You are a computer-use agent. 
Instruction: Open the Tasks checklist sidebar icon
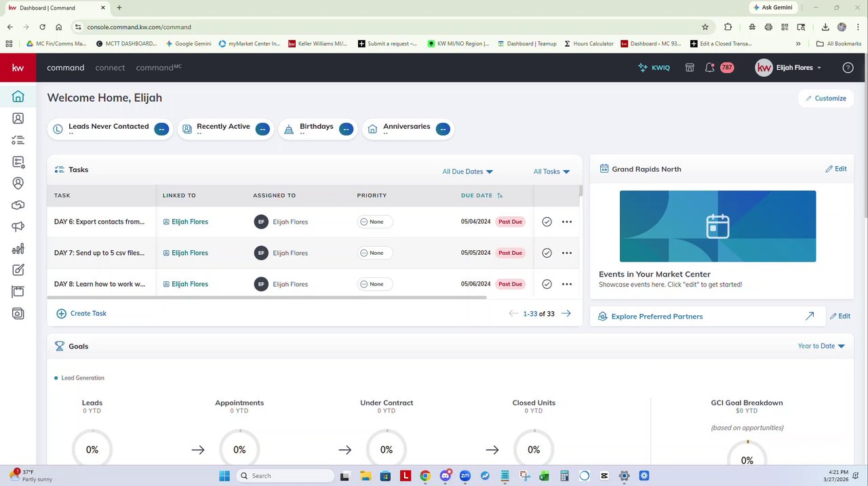(18, 140)
